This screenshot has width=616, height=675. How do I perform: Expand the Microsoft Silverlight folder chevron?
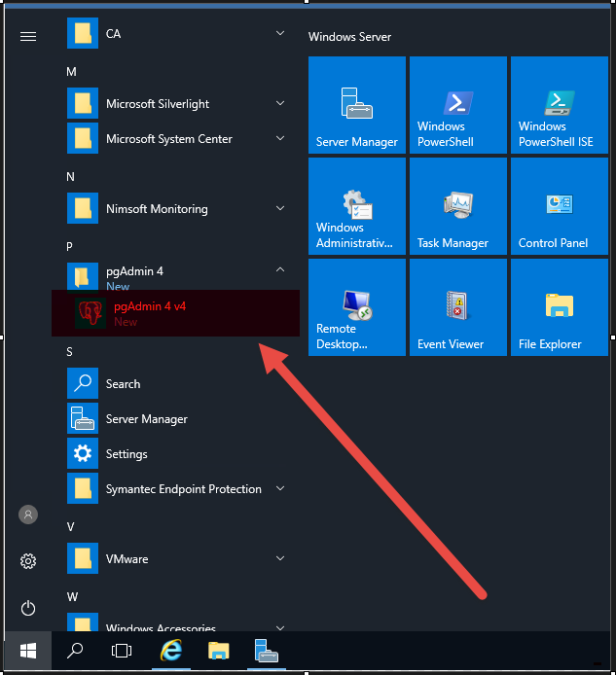tap(280, 103)
